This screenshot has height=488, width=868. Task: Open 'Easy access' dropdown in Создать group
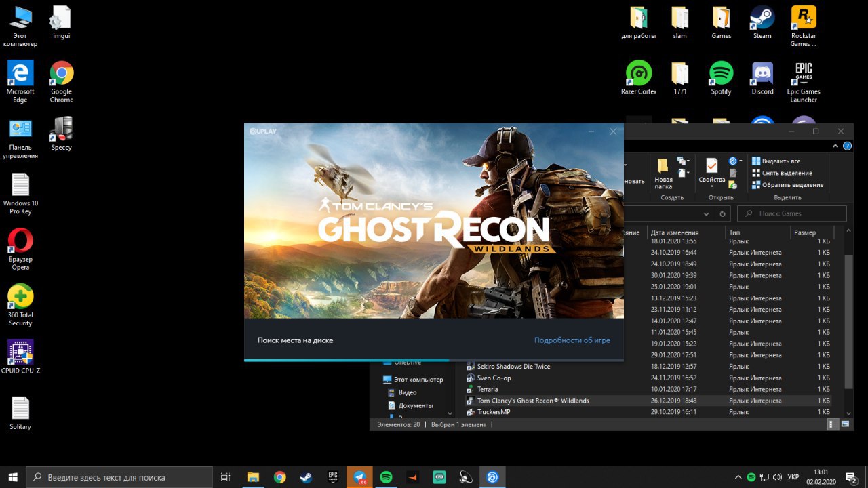point(683,174)
